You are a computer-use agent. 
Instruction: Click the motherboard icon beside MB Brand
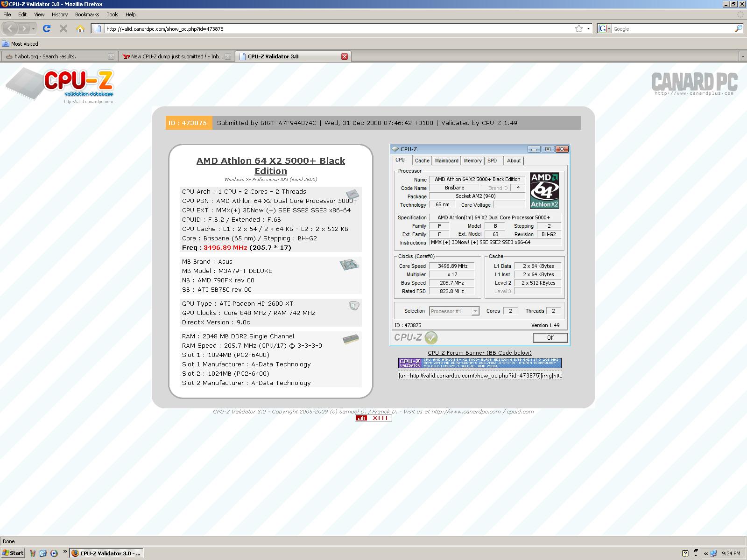tap(349, 265)
